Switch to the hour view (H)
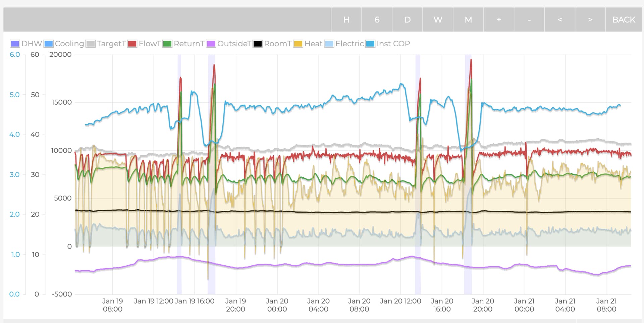This screenshot has width=644, height=323. 346,20
